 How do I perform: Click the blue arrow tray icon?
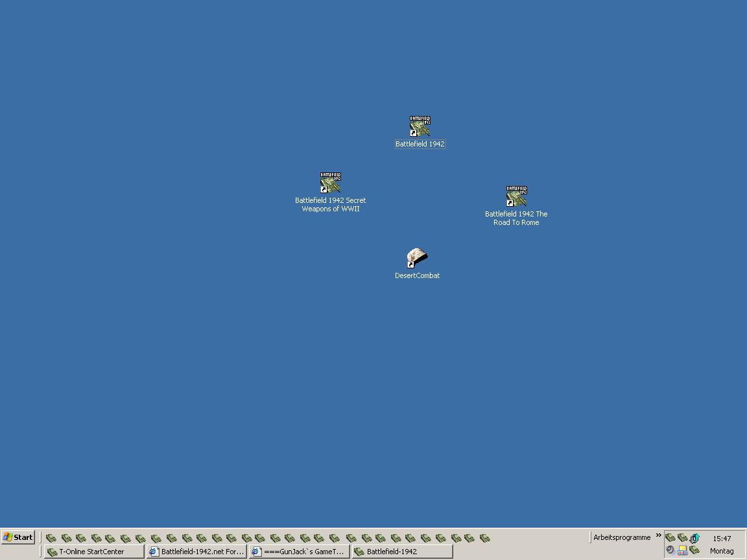(694, 538)
